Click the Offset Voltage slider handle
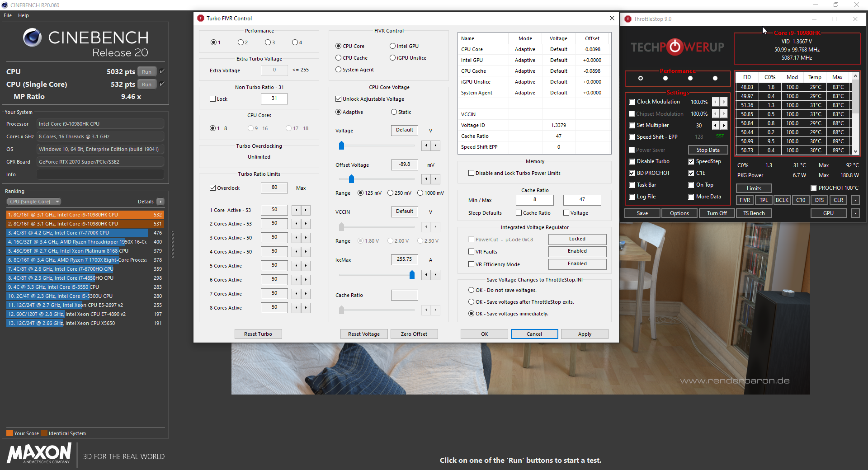The image size is (868, 470). click(x=351, y=179)
